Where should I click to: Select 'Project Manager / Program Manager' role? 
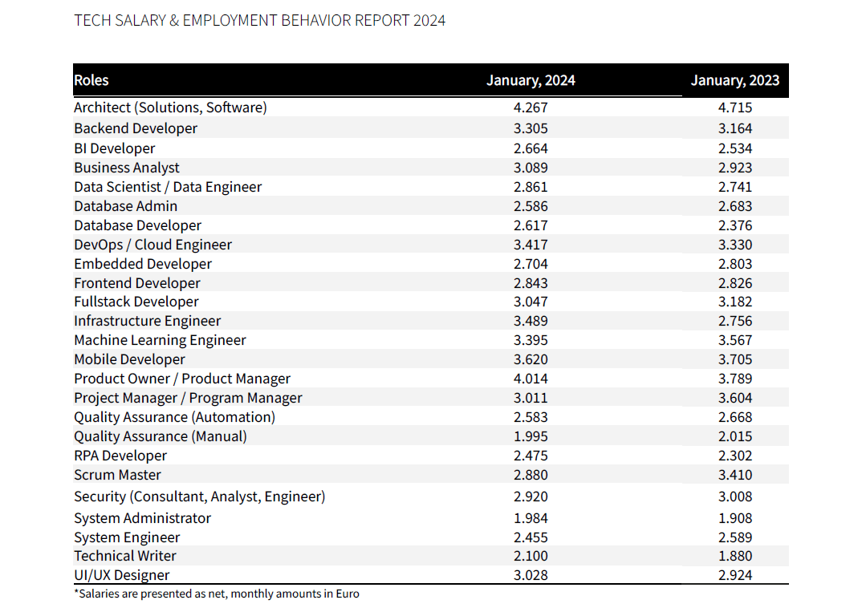pyautogui.click(x=188, y=399)
